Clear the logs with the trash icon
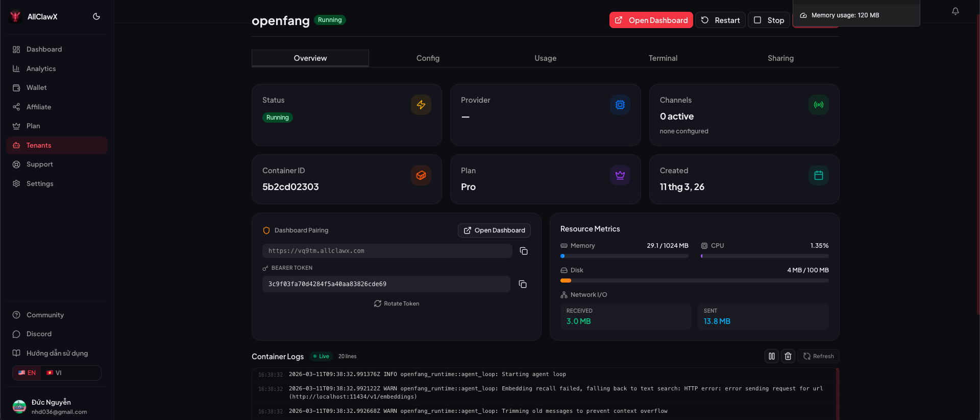980x420 pixels. [788, 356]
